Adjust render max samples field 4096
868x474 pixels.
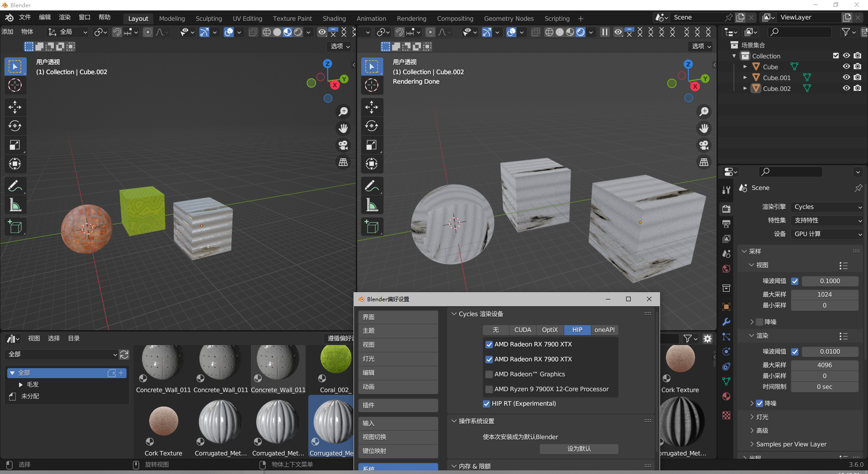click(x=825, y=365)
